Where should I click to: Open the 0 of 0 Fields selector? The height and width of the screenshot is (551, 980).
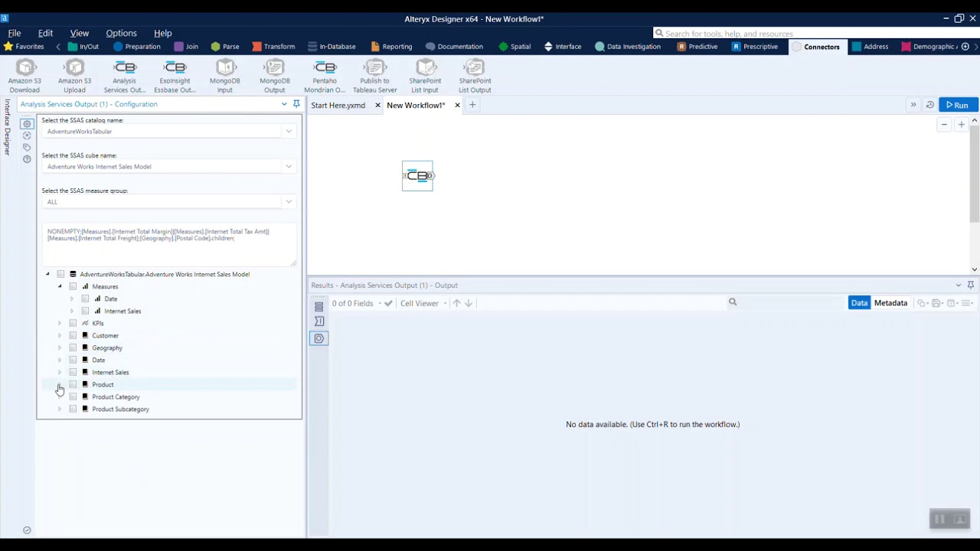357,303
